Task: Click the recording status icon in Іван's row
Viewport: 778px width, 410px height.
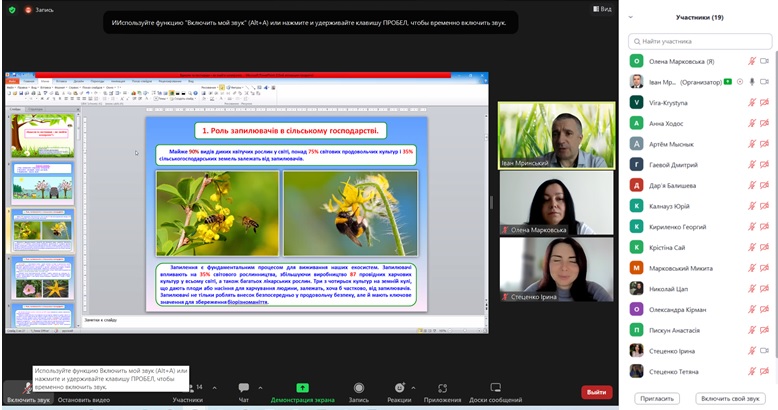Action: pyautogui.click(x=740, y=82)
